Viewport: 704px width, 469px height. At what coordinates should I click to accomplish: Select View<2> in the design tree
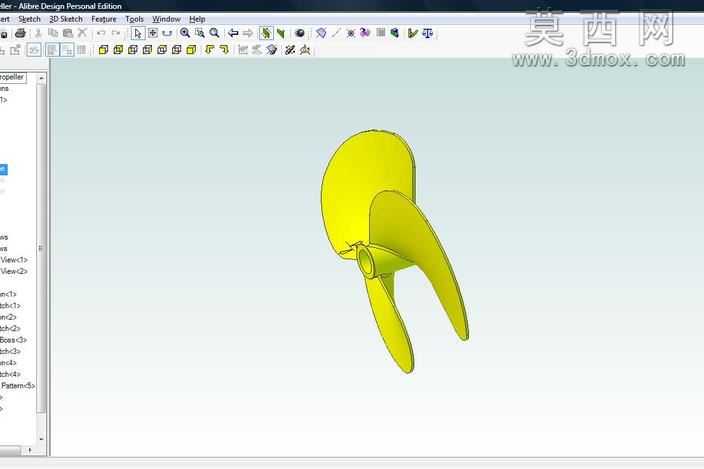(14, 271)
